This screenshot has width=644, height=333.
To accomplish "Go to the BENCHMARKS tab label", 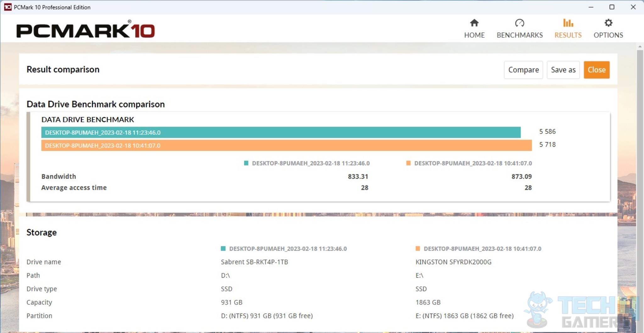I will coord(519,35).
